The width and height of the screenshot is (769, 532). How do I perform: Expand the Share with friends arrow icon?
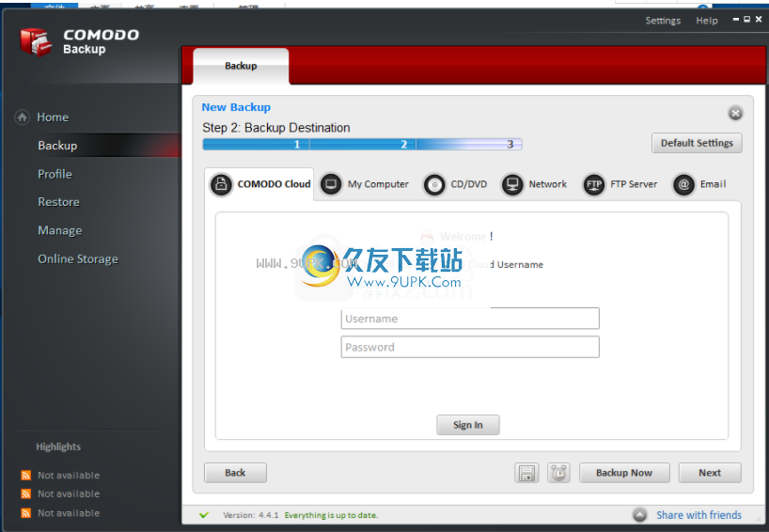click(639, 515)
